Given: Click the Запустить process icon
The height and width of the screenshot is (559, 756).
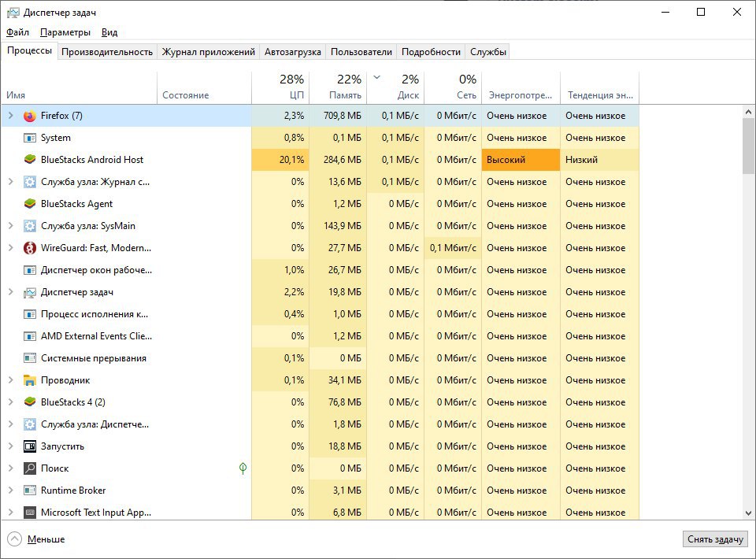Looking at the screenshot, I should point(30,446).
